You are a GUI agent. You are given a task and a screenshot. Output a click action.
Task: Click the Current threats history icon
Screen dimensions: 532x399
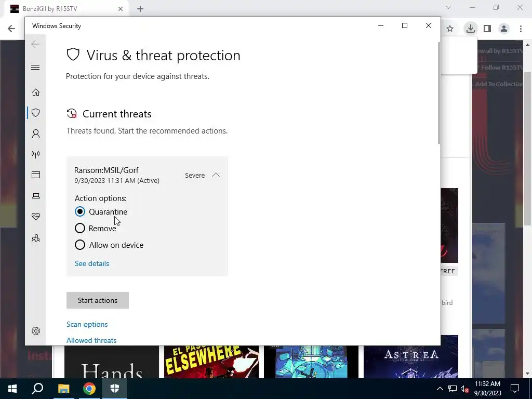[72, 113]
